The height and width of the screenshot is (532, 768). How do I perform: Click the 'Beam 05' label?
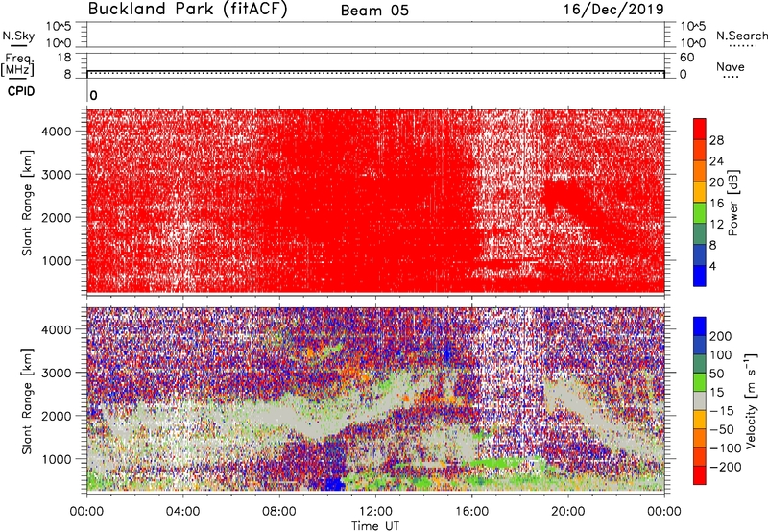click(x=374, y=11)
